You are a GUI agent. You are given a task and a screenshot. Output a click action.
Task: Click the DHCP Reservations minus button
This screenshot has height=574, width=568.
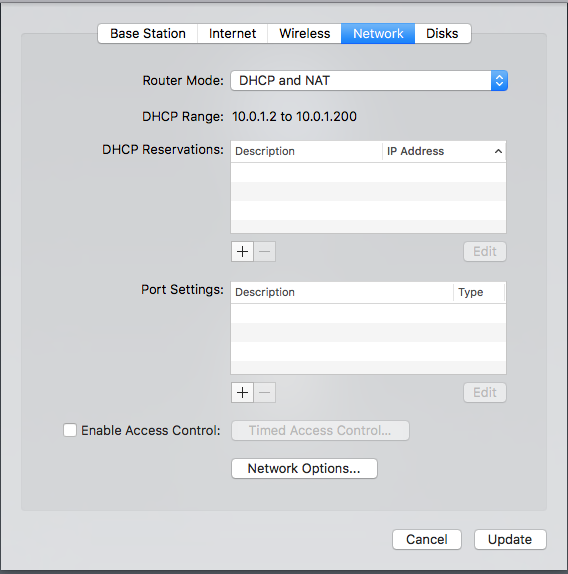click(265, 251)
